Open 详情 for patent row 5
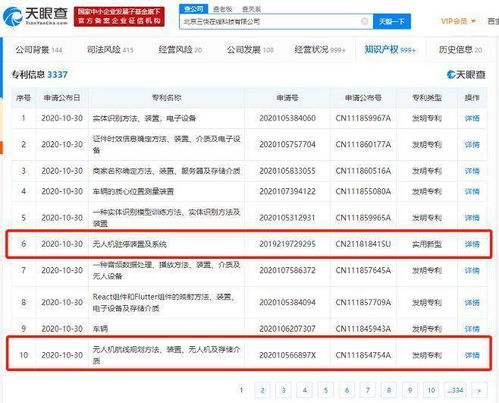This screenshot has width=499, height=403. pyautogui.click(x=472, y=218)
